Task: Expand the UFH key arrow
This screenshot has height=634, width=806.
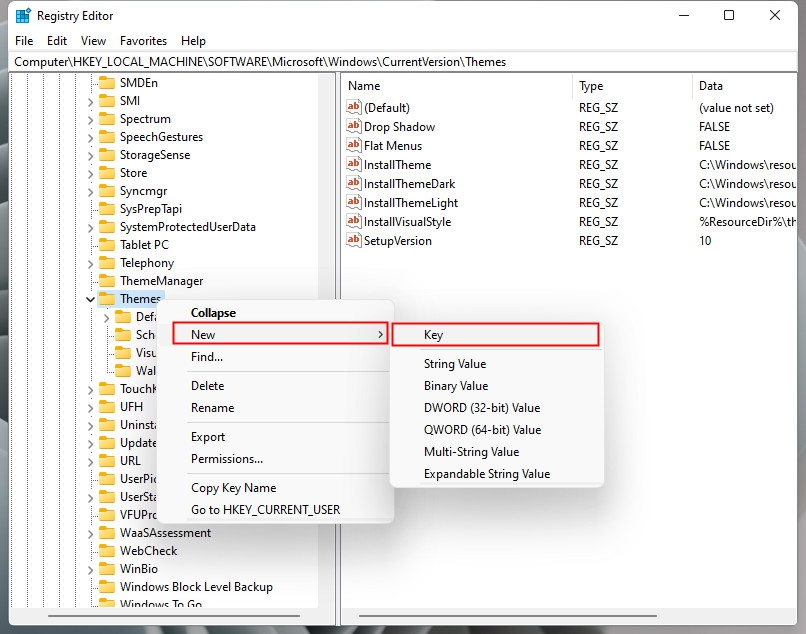Action: 90,408
